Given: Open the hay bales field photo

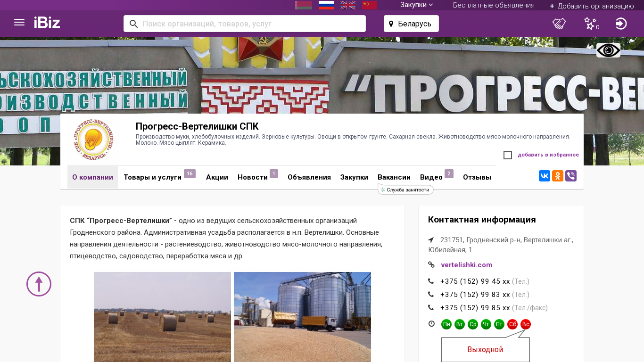Looking at the screenshot, I should [162, 317].
